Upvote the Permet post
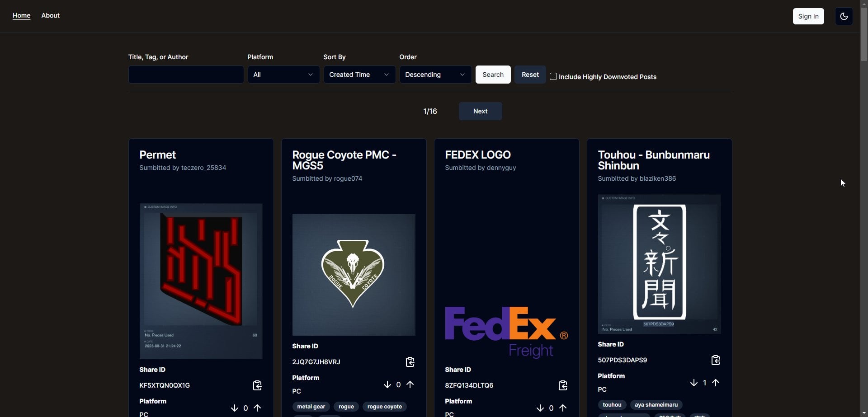Screen dimensions: 868x417 (257, 408)
